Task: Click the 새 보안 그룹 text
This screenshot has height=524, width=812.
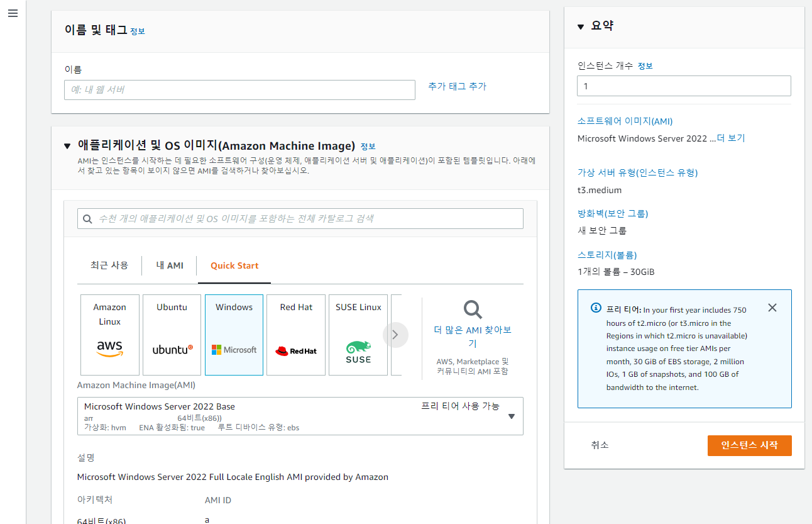Action: [x=602, y=231]
